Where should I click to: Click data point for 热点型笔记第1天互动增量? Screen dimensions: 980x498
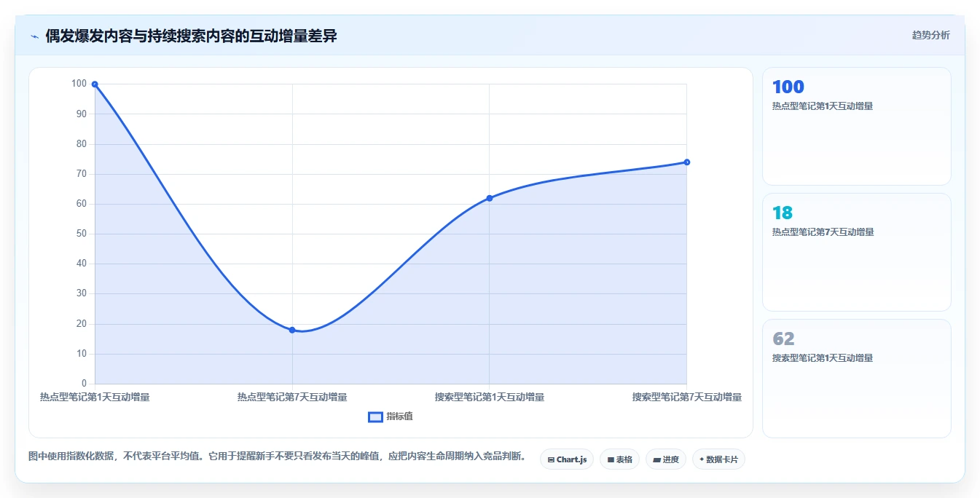95,84
